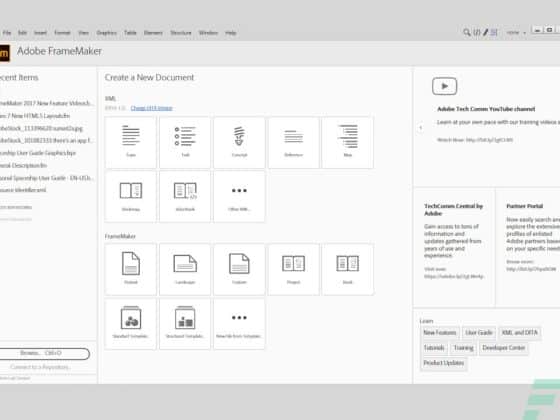This screenshot has width=560, height=420.
Task: Open the Standard Templates tile
Action: click(131, 324)
